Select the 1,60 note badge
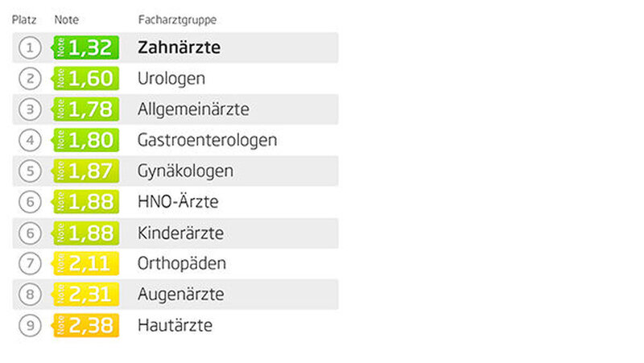Screen dimensions: 644x363 click(x=85, y=78)
